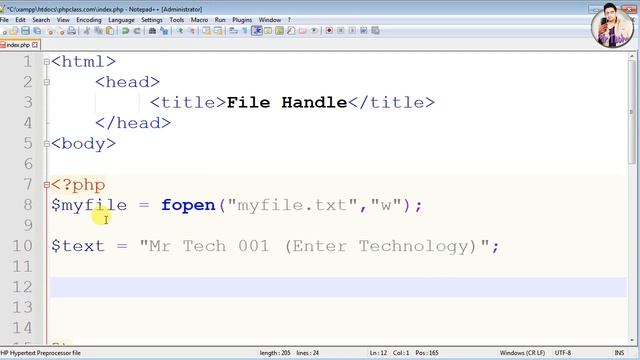
Task: Click the Save All toolbar icon
Action: 37,31
